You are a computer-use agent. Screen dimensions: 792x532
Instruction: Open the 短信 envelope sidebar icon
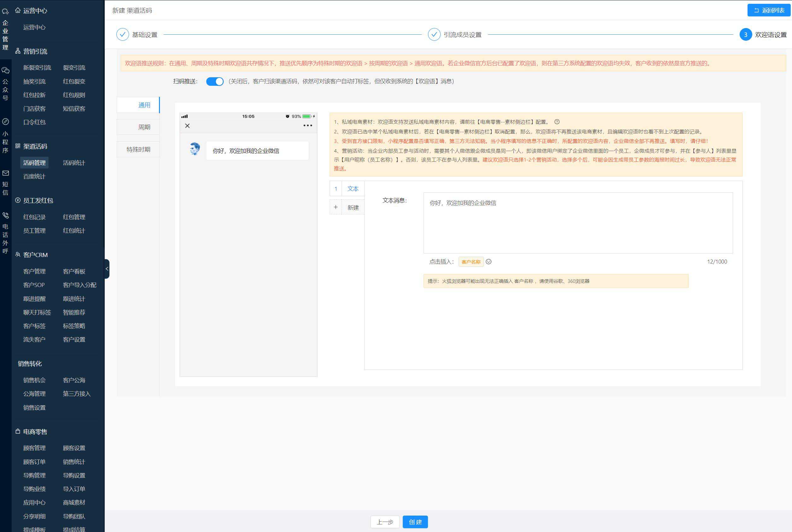(5, 173)
